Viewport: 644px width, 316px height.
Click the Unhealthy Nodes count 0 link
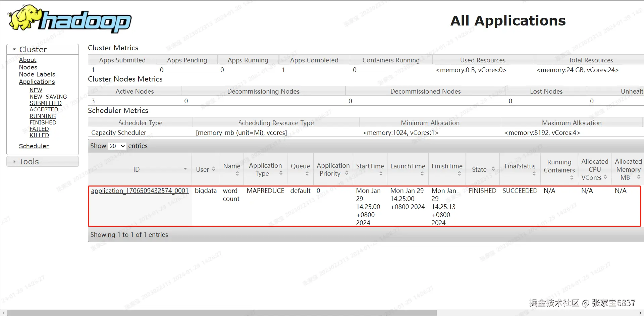pyautogui.click(x=592, y=101)
